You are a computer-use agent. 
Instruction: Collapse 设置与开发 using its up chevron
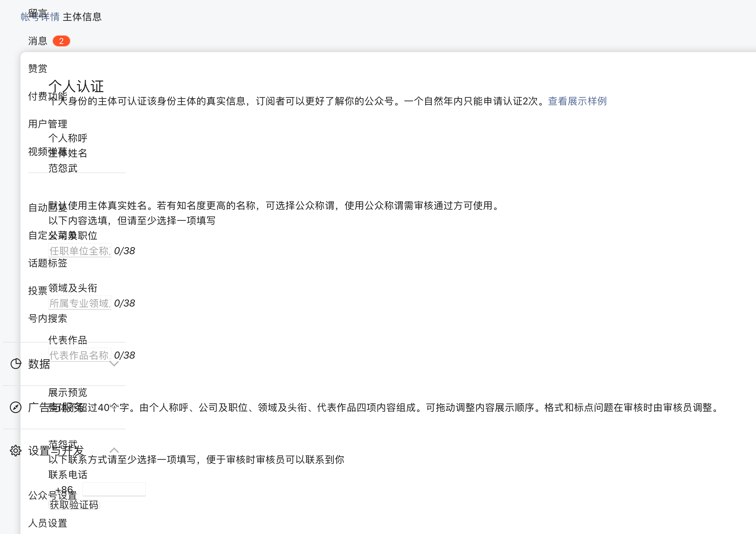coord(114,450)
